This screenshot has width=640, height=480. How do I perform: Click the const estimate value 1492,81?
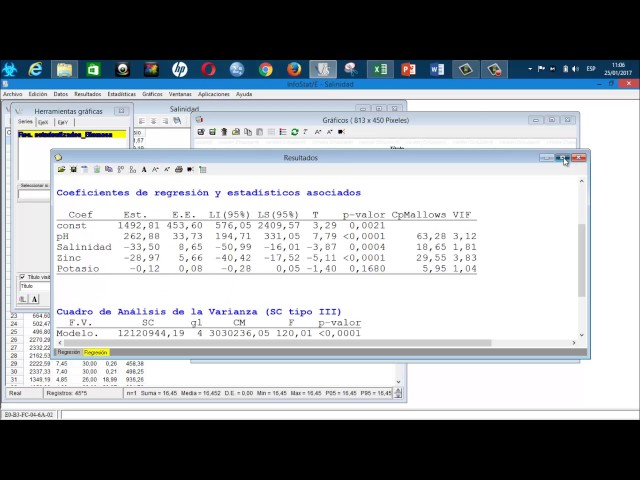tap(138, 225)
